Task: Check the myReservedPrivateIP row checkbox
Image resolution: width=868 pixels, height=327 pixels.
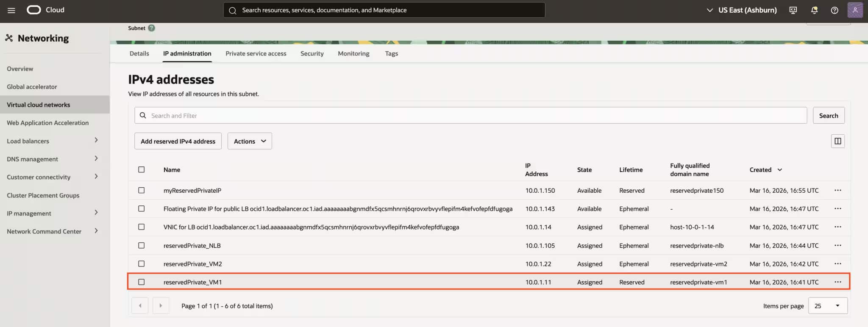Action: 142,190
